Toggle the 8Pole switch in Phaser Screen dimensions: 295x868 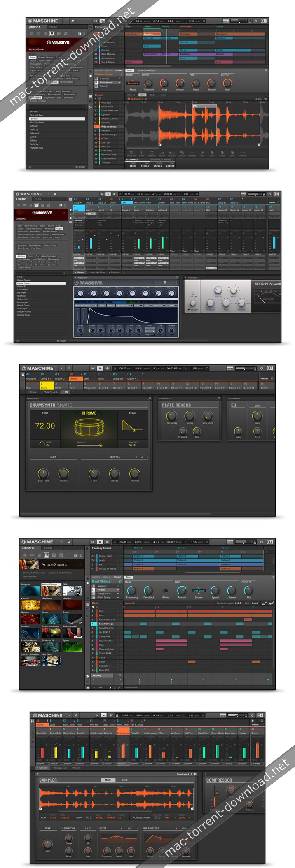(x=165, y=591)
